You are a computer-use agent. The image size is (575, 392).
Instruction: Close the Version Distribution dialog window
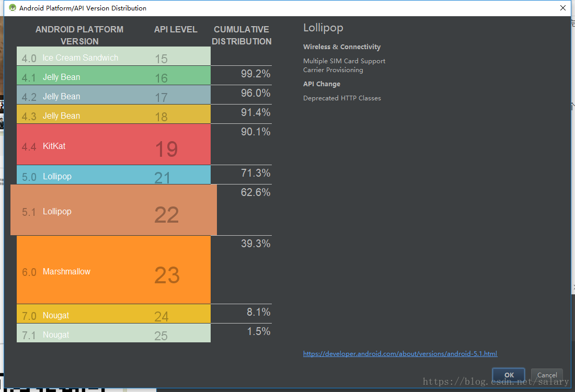point(563,8)
